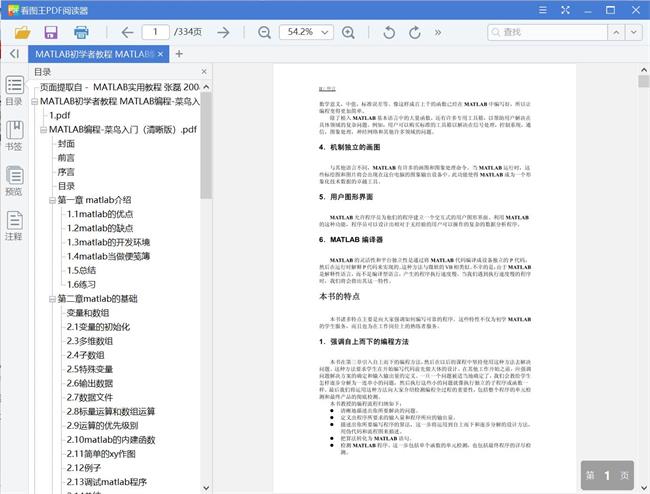This screenshot has width=650, height=494.
Task: Open section 2.3多维数组
Action: pyautogui.click(x=90, y=341)
